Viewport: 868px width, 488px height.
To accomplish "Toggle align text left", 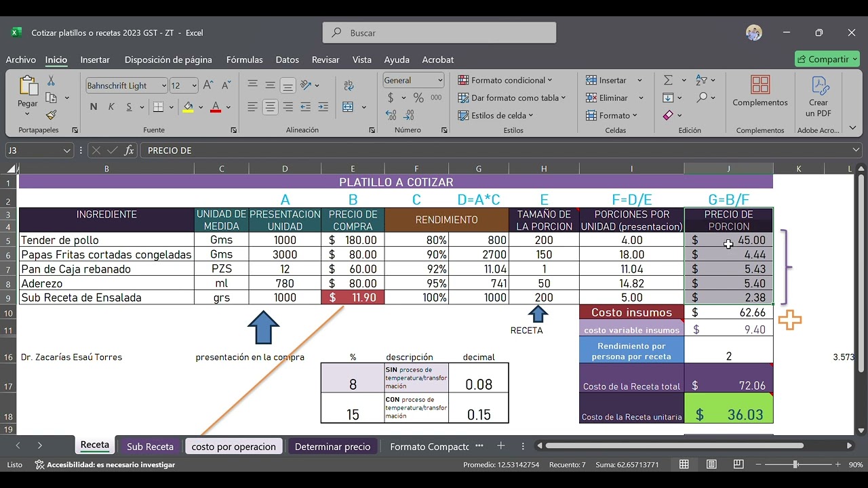I will [x=252, y=107].
